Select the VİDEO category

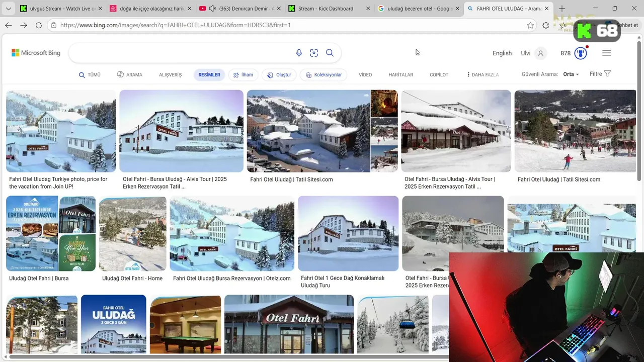(365, 75)
